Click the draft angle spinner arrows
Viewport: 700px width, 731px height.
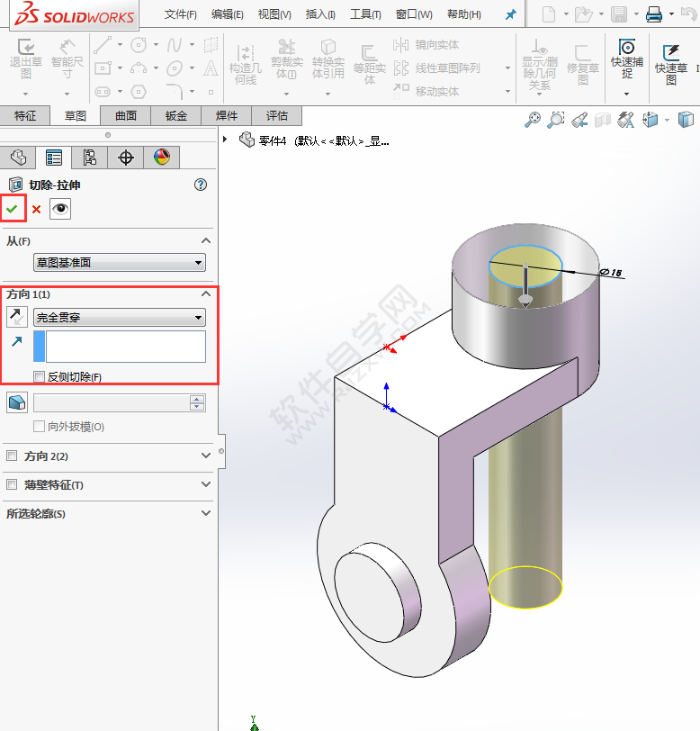(197, 402)
